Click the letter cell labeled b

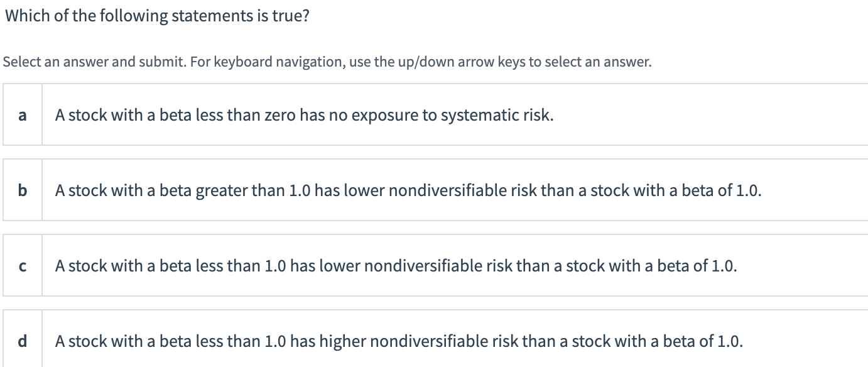pos(23,190)
